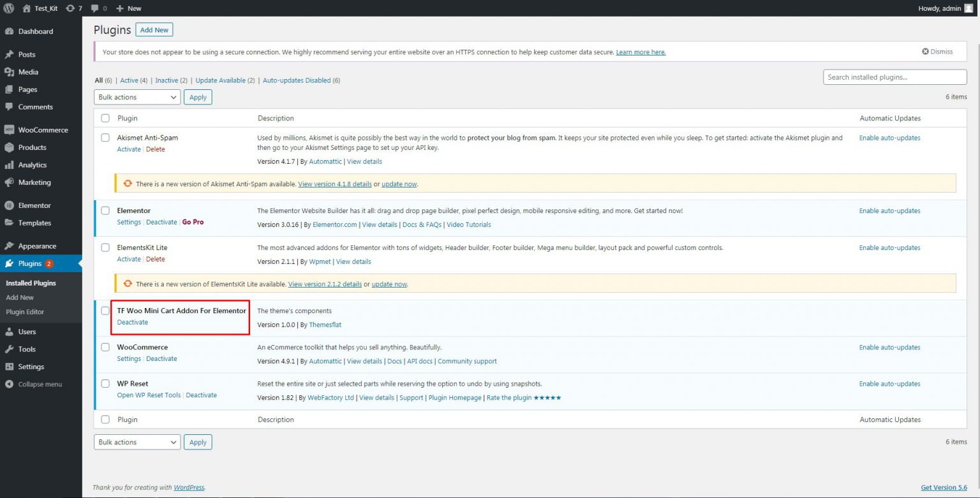
Task: Open Add New under Plugins submenu
Action: (x=20, y=298)
